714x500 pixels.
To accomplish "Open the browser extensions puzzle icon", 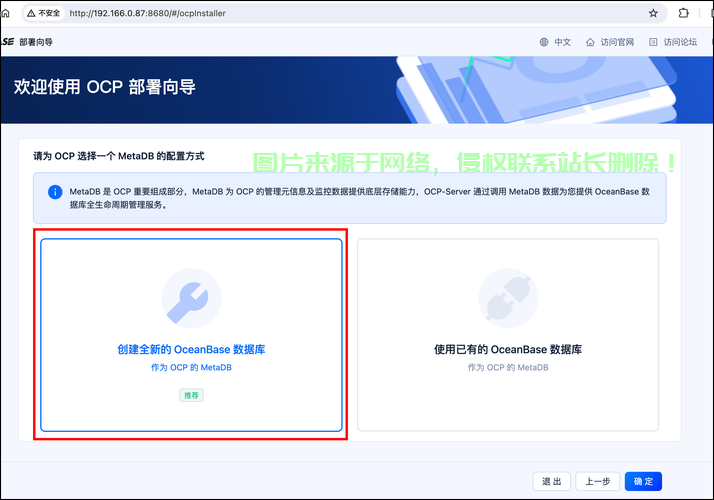I will [x=683, y=13].
